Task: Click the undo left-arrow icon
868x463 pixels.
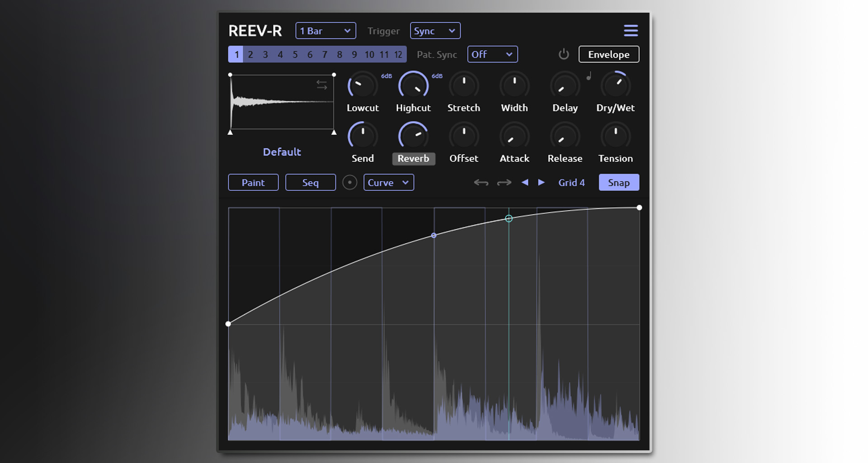Action: click(481, 183)
